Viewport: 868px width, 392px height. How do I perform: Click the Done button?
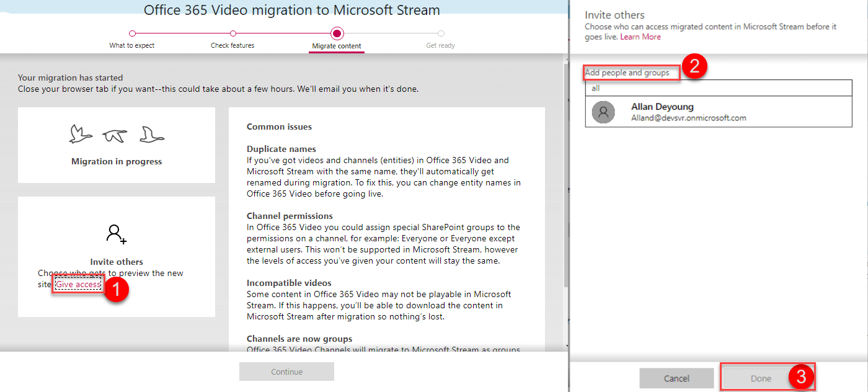point(761,378)
